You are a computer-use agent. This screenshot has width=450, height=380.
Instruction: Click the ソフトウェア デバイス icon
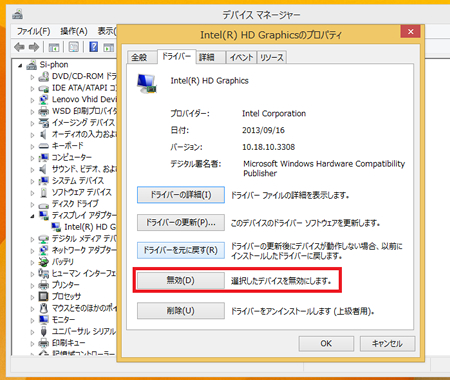pyautogui.click(x=44, y=192)
